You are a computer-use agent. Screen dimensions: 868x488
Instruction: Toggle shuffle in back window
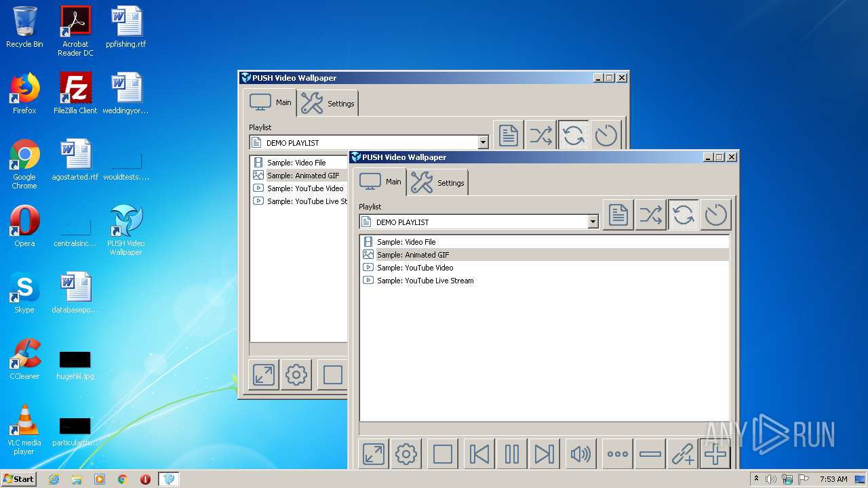click(541, 136)
